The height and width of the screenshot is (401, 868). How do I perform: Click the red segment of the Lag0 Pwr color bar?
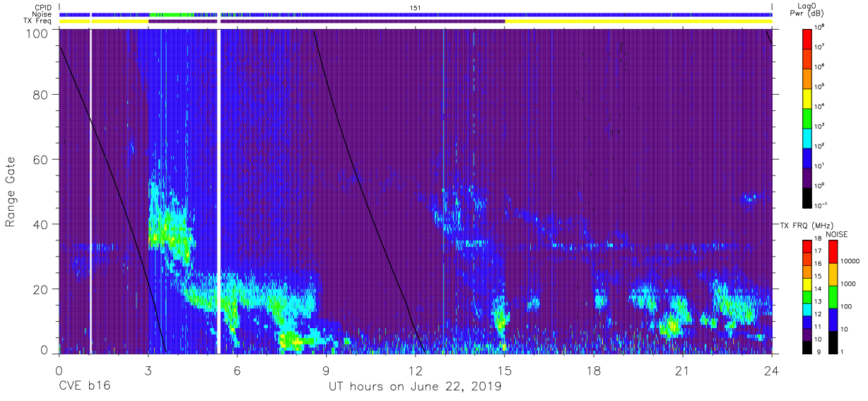[x=807, y=38]
